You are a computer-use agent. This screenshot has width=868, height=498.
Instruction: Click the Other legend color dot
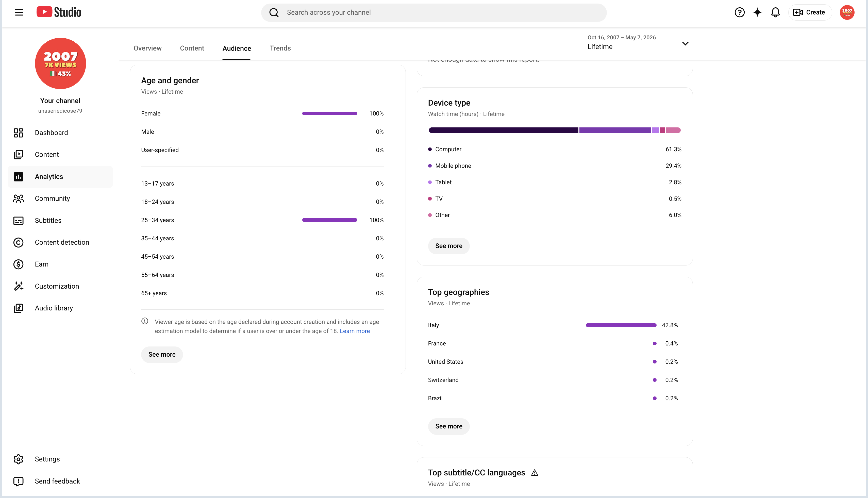pos(430,215)
